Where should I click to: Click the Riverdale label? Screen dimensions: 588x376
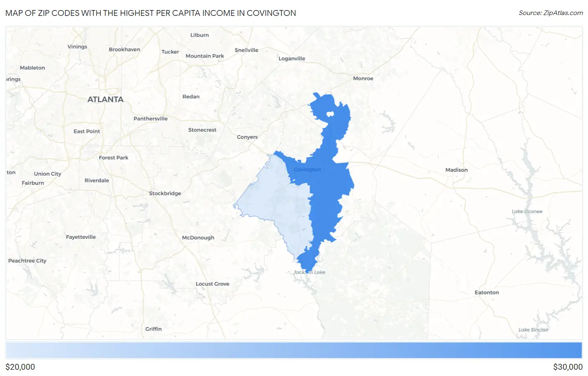(97, 180)
